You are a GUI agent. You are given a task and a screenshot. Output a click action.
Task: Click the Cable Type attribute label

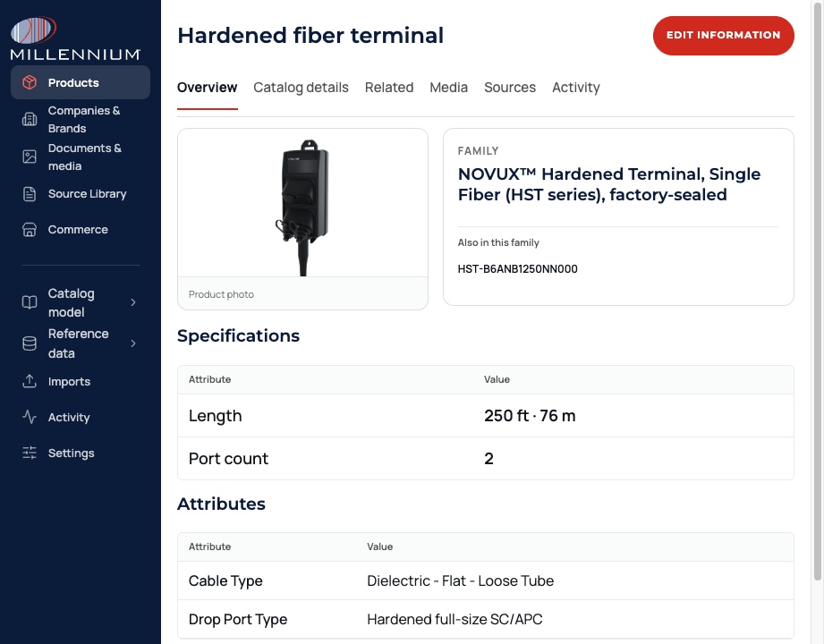point(225,580)
